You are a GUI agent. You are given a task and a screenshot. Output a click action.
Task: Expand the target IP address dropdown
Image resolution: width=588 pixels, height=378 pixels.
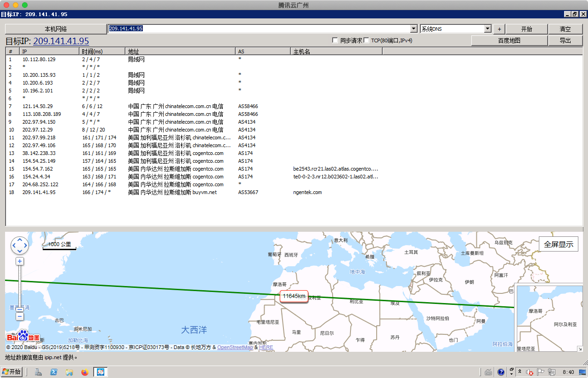coord(414,29)
